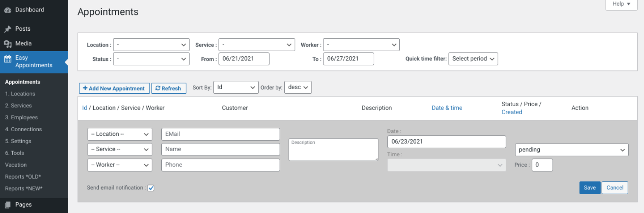Click the Easy Appointments calendar icon
Viewport: 644px width, 213px height.
[x=8, y=59]
